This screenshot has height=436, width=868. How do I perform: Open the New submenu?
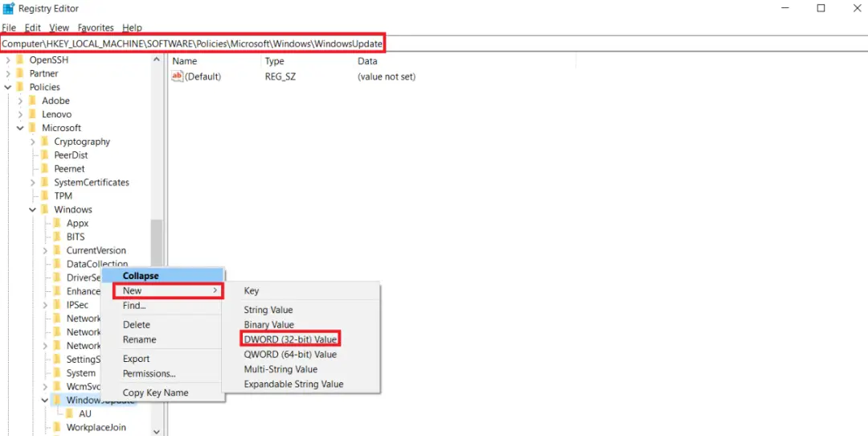pyautogui.click(x=168, y=290)
